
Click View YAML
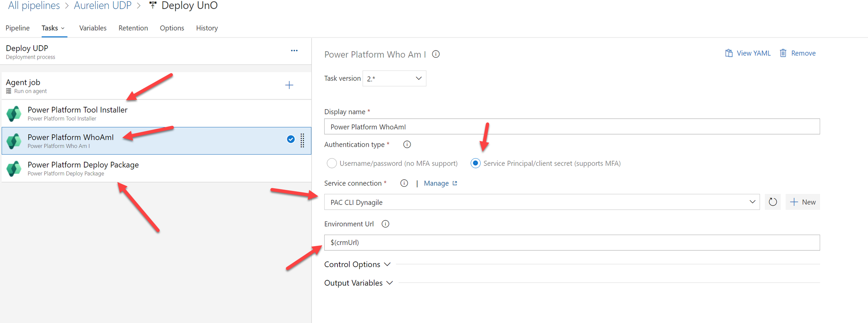pyautogui.click(x=748, y=53)
